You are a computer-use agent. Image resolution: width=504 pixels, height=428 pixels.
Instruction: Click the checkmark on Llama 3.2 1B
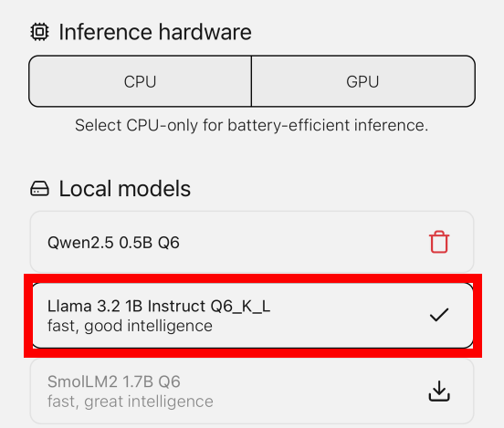point(439,315)
